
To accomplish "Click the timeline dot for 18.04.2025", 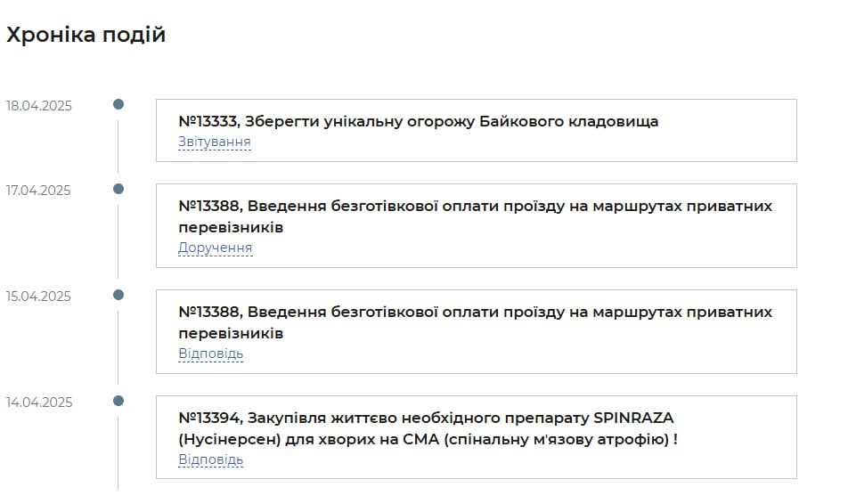I will (x=118, y=104).
